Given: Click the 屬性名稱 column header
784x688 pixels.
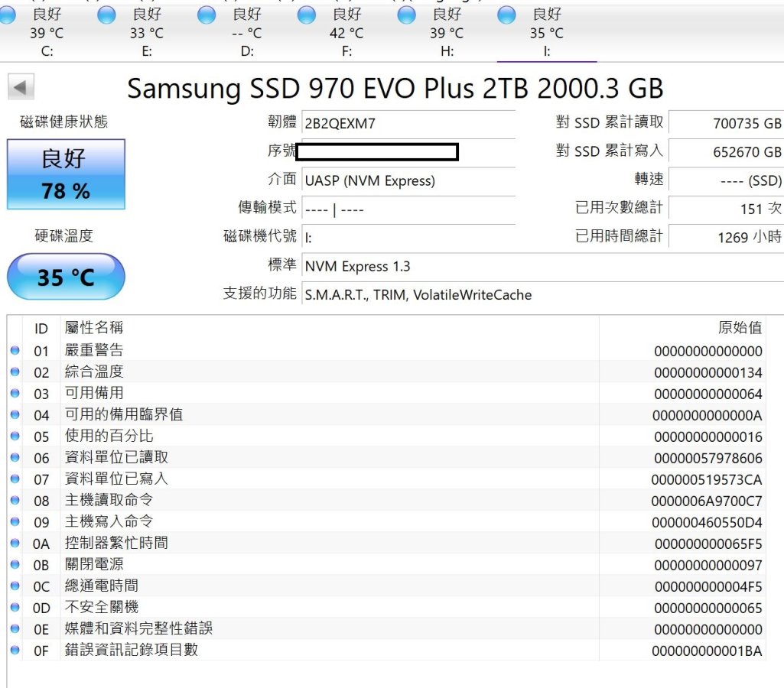Looking at the screenshot, I should [94, 328].
